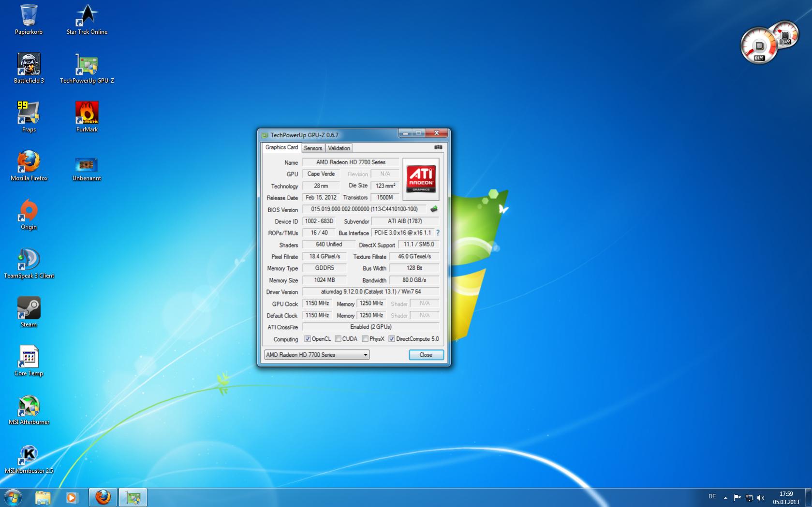
Task: Click the Pixel Fillrate value 18.4 GPixel/s
Action: click(x=325, y=257)
